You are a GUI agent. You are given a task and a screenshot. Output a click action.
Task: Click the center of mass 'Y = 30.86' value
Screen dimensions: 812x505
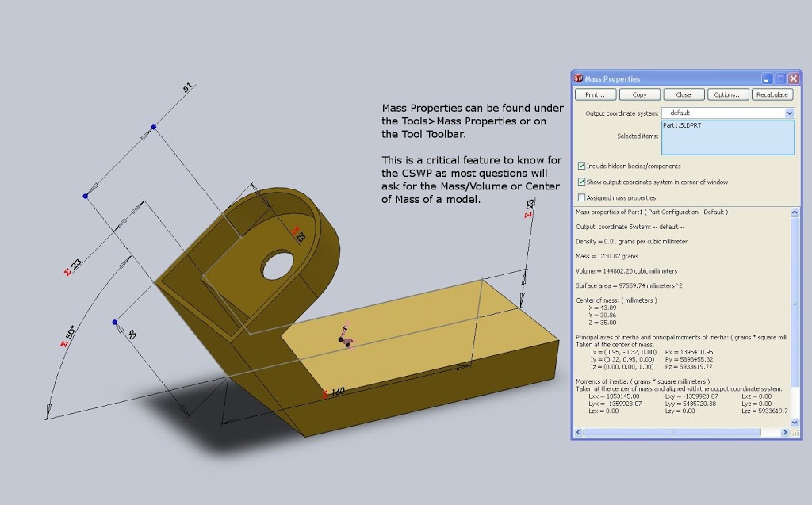pyautogui.click(x=603, y=315)
